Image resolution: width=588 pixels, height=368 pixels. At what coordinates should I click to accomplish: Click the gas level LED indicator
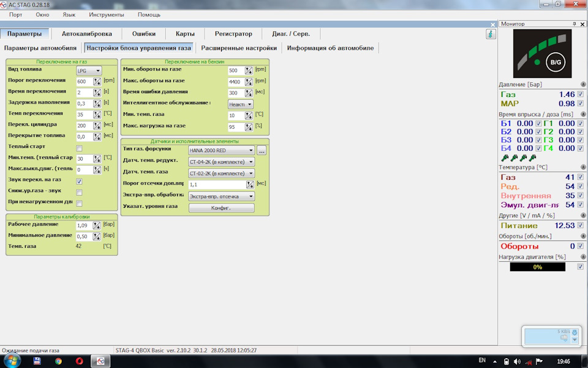[537, 62]
